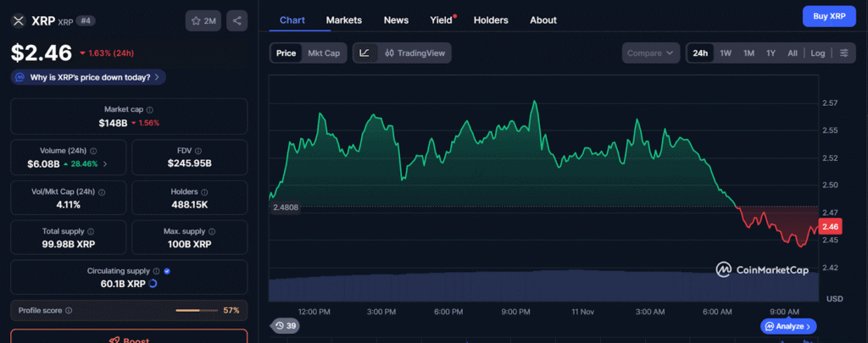Screen dimensions: 868x343
Task: Open the Markets tab
Action: [x=343, y=19]
